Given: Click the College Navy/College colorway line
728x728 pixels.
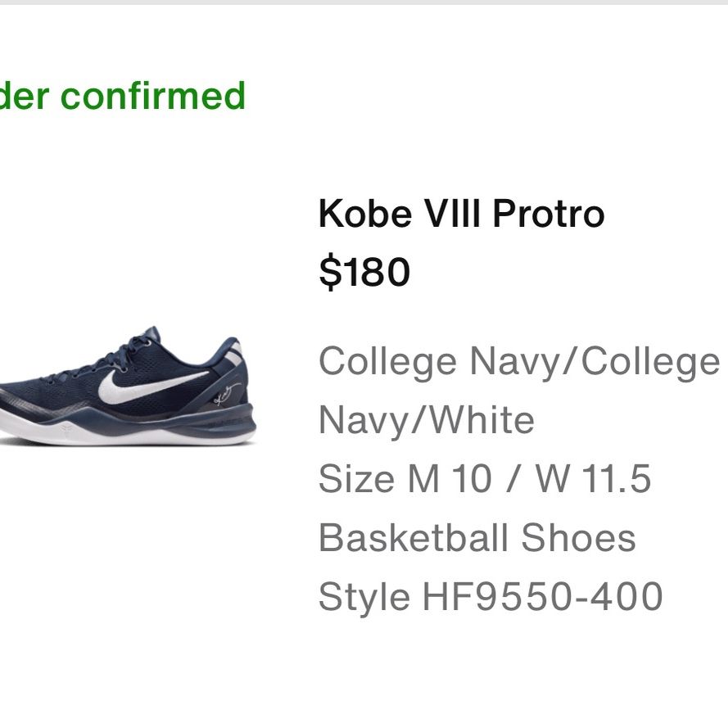Looking at the screenshot, I should tap(519, 362).
